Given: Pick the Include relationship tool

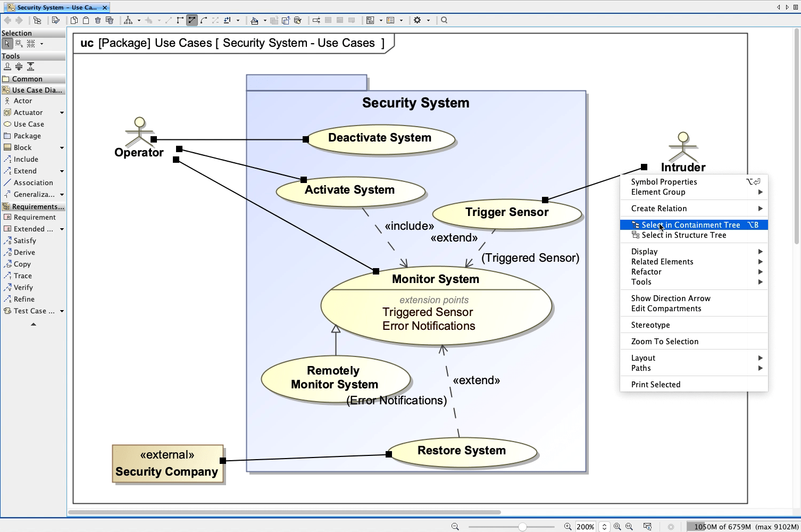Looking at the screenshot, I should pyautogui.click(x=25, y=159).
